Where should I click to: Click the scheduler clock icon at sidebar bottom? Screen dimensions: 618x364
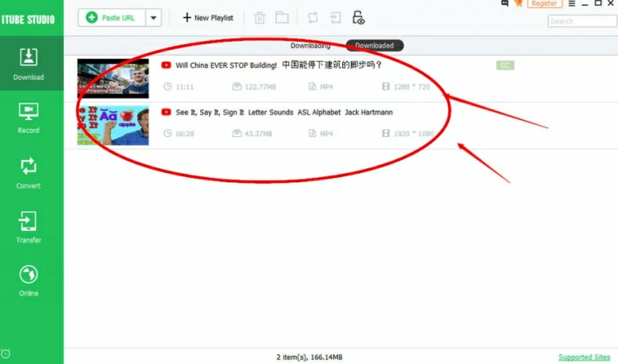[x=6, y=354]
